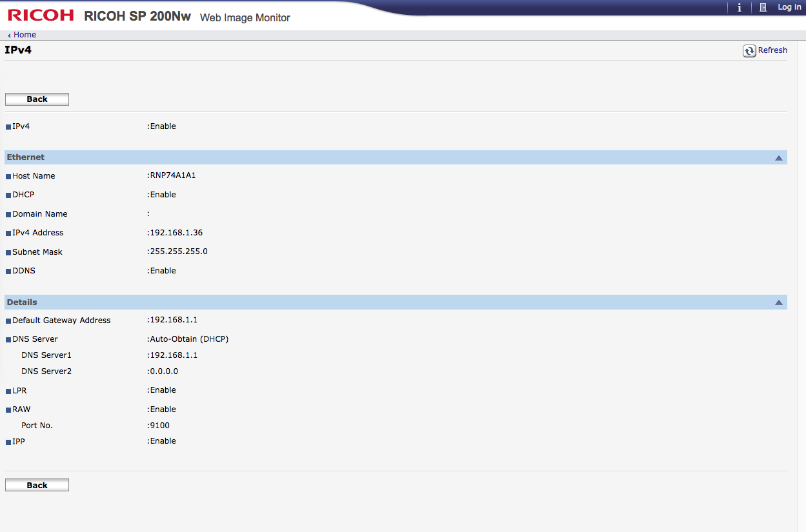Click the Subnet Mask label

tap(37, 252)
